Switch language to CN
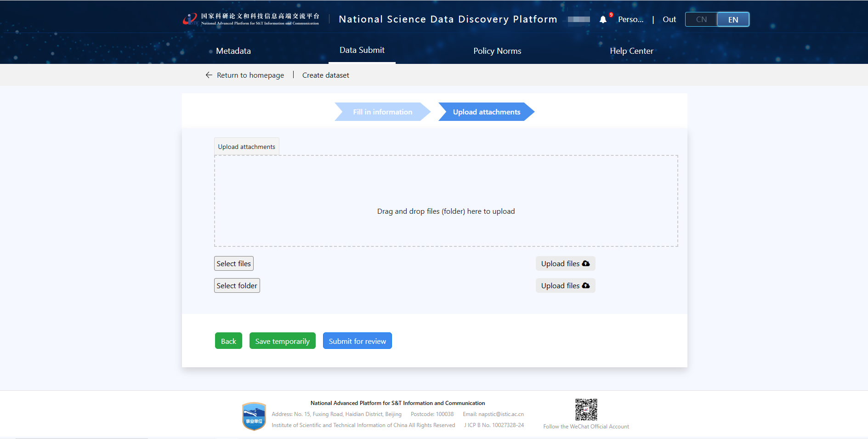This screenshot has width=868, height=439. [x=701, y=19]
